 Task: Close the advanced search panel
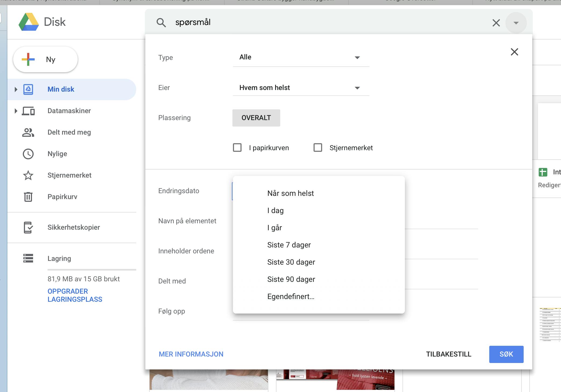click(514, 52)
